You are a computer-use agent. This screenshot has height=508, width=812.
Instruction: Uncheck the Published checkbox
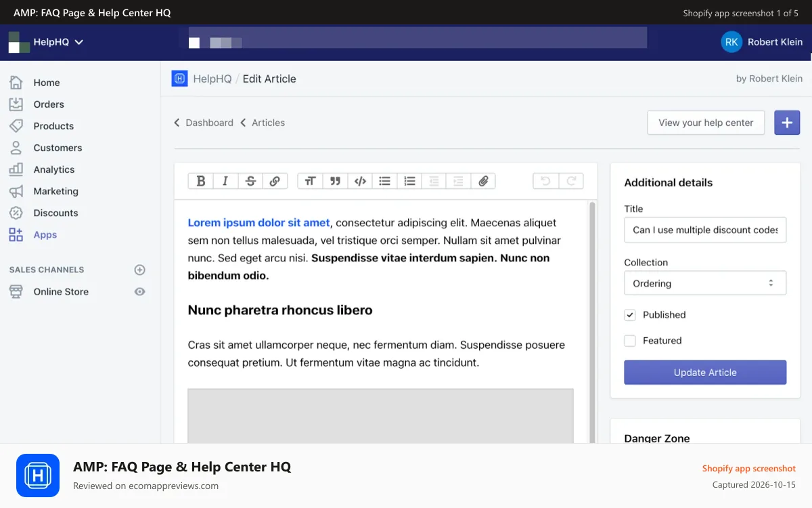pyautogui.click(x=630, y=315)
